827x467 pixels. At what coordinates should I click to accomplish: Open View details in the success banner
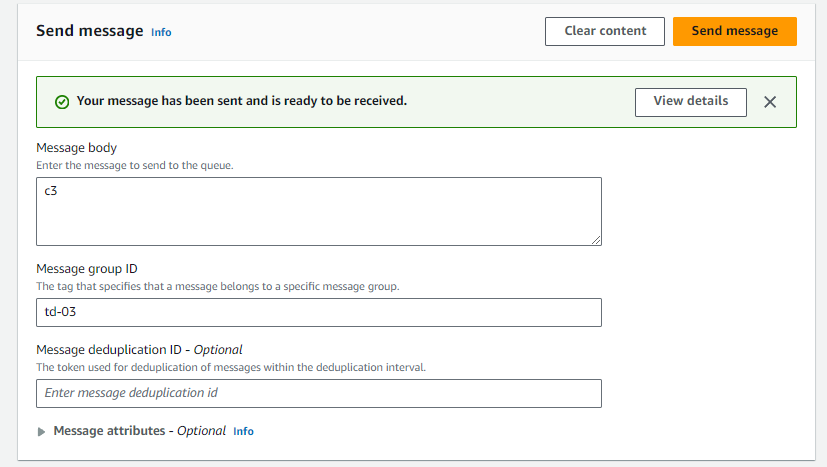tap(690, 101)
